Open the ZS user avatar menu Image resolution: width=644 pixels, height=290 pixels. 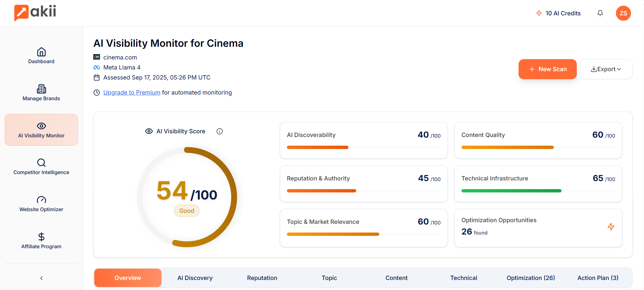pos(623,13)
